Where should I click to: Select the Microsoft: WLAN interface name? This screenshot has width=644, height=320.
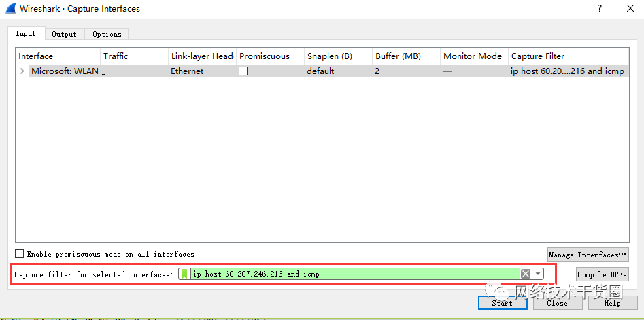(x=65, y=71)
